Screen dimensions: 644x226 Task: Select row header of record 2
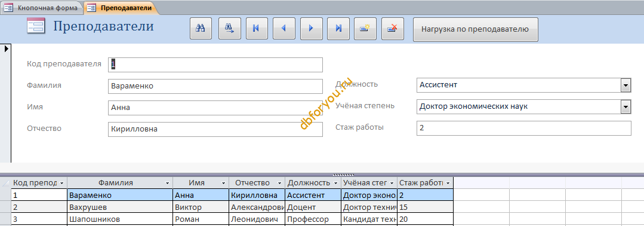click(x=6, y=207)
